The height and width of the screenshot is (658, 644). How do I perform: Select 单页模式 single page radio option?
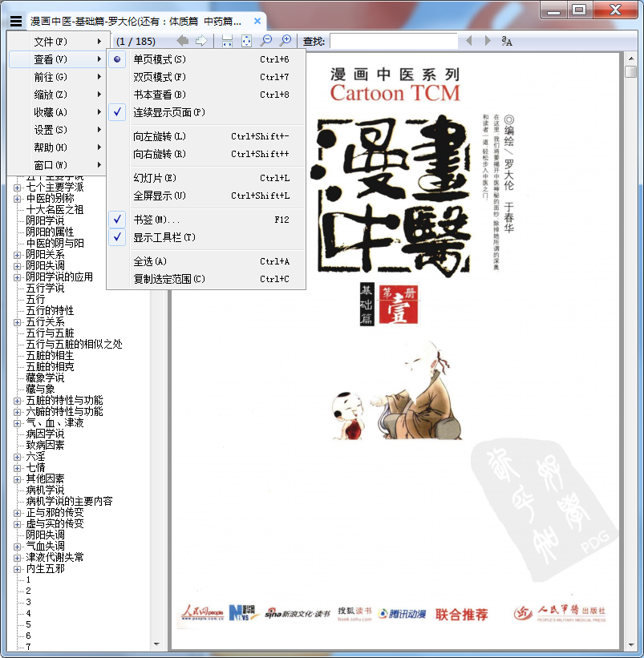(159, 59)
